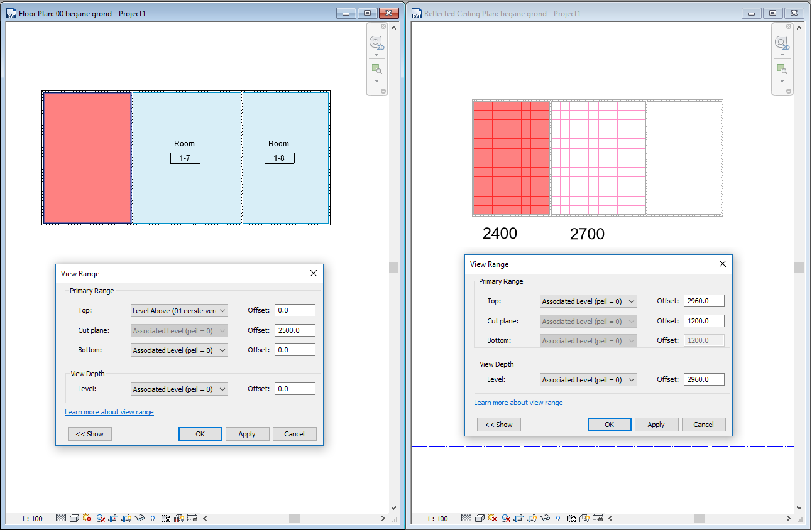Select Room tag 1-8 in floor plan
This screenshot has width=812, height=530.
[x=279, y=158]
